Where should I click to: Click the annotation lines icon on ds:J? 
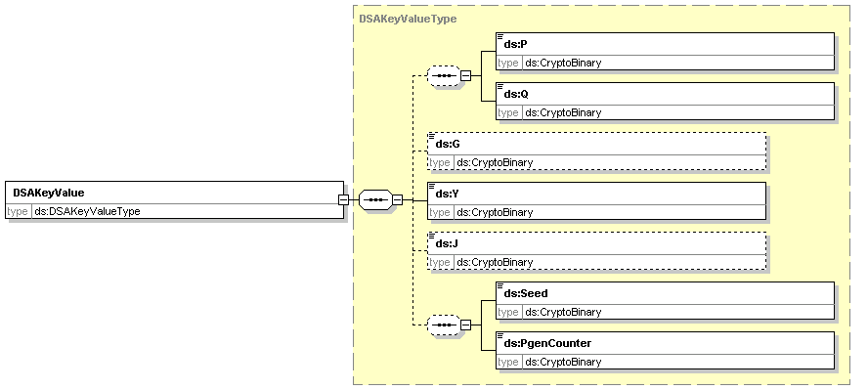[432, 236]
